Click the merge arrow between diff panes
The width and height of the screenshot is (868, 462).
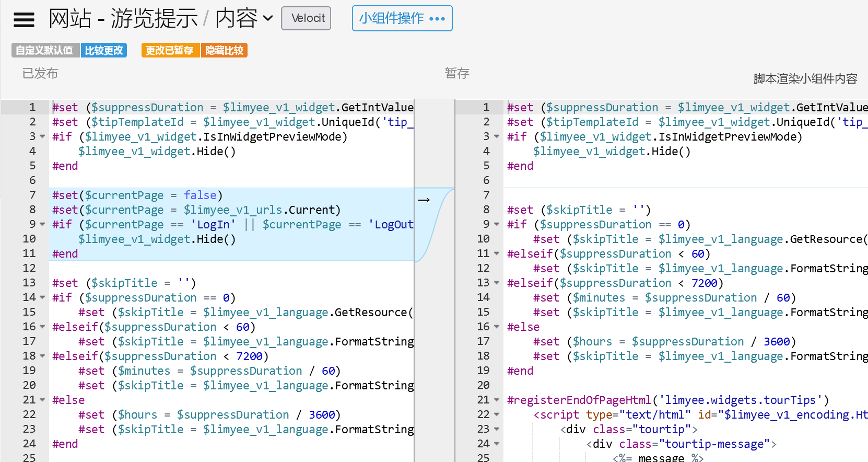tap(424, 200)
